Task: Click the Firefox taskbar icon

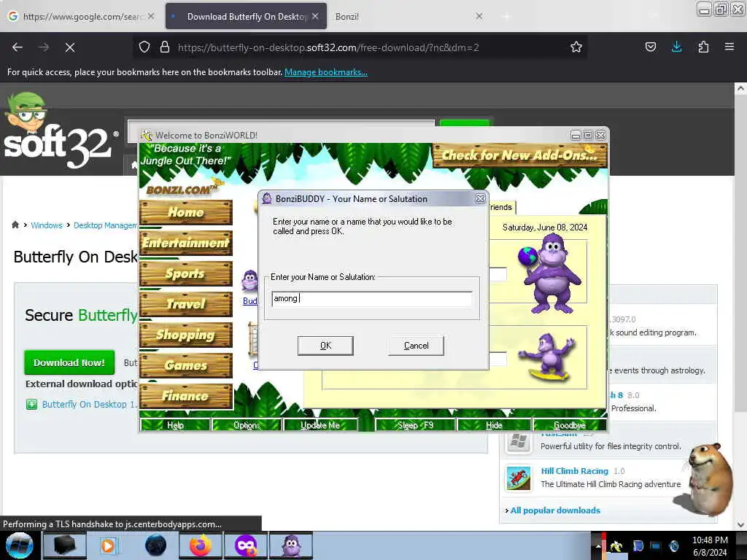Action: 201,545
